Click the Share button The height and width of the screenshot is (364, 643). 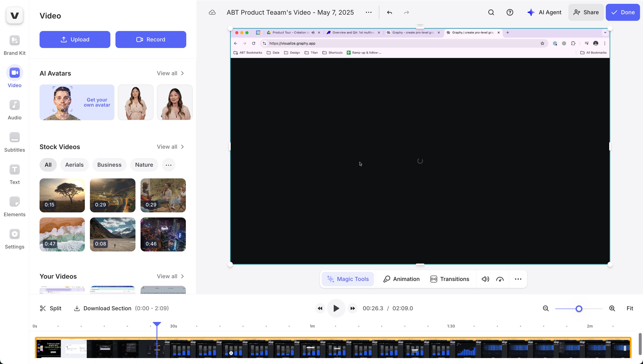pyautogui.click(x=586, y=12)
